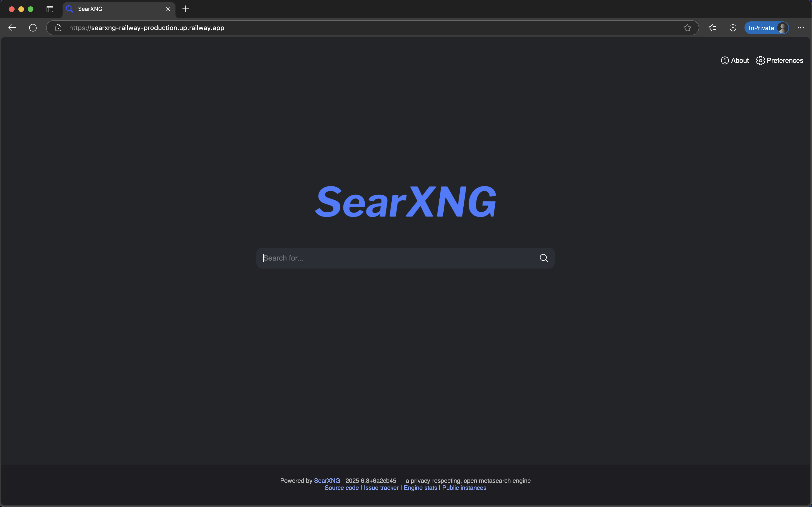Open site security info via the lock icon

[x=58, y=28]
